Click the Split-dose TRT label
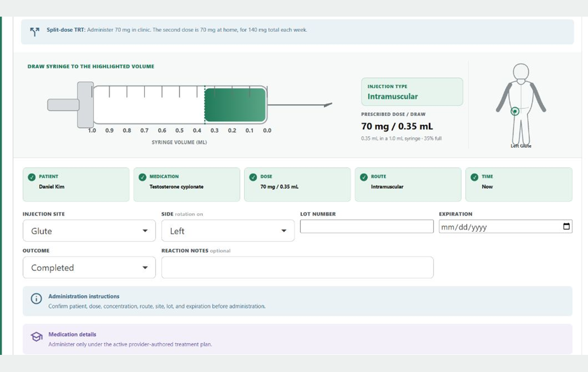This screenshot has width=588, height=372. coord(66,30)
